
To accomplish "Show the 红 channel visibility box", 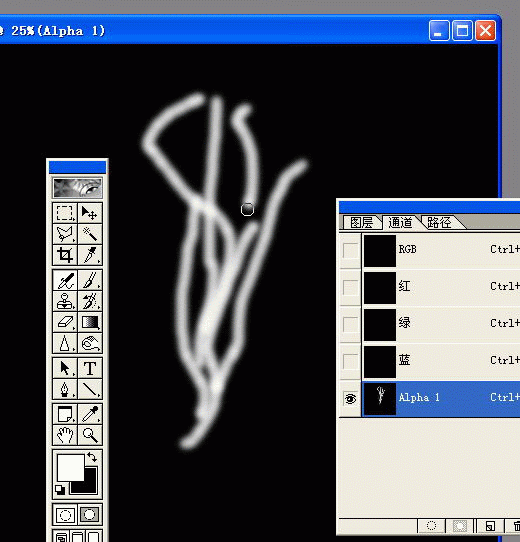I will (x=350, y=287).
